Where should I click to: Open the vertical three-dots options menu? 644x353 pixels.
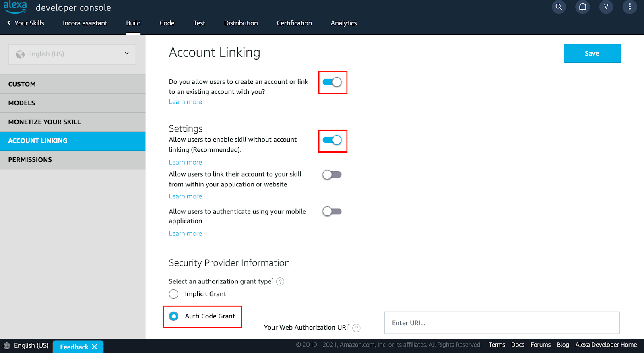click(x=630, y=7)
